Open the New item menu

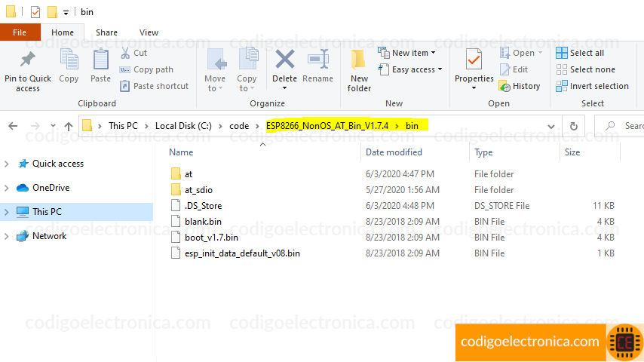(406, 53)
